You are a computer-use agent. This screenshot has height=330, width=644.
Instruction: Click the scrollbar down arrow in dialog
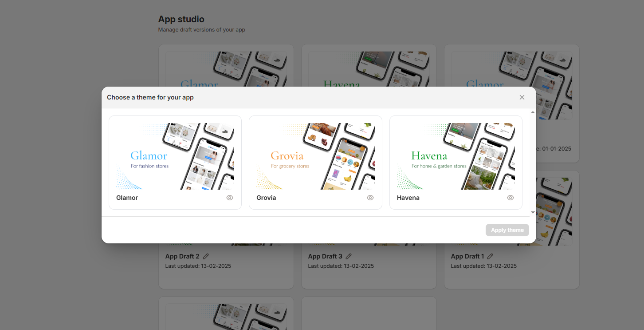point(533,213)
